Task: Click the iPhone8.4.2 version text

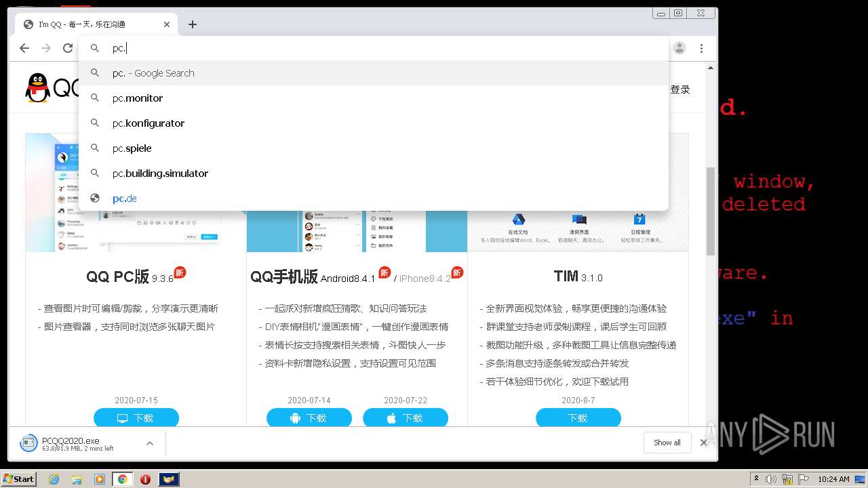Action: coord(425,279)
